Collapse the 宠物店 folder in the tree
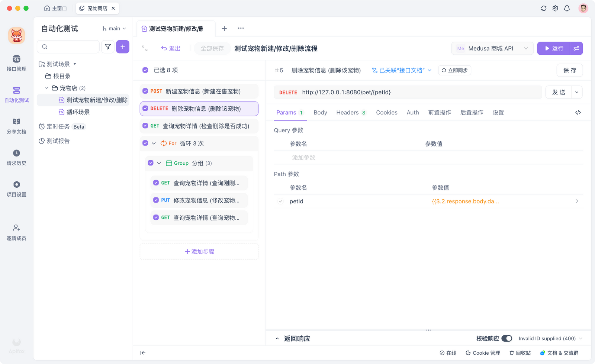This screenshot has width=595, height=364. click(46, 88)
